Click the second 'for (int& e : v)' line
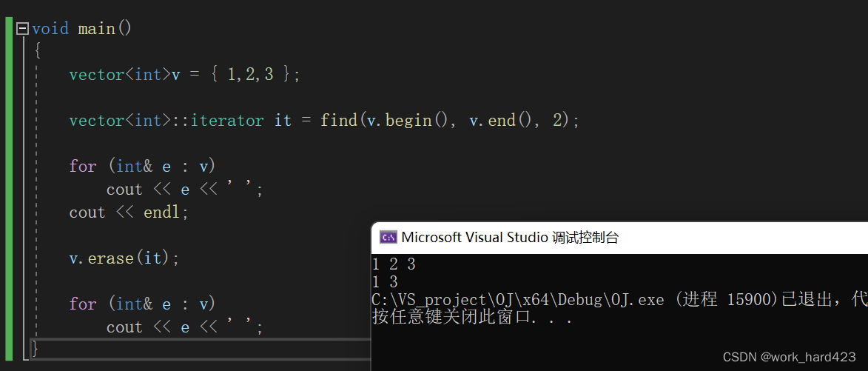This screenshot has height=371, width=868. [x=142, y=304]
